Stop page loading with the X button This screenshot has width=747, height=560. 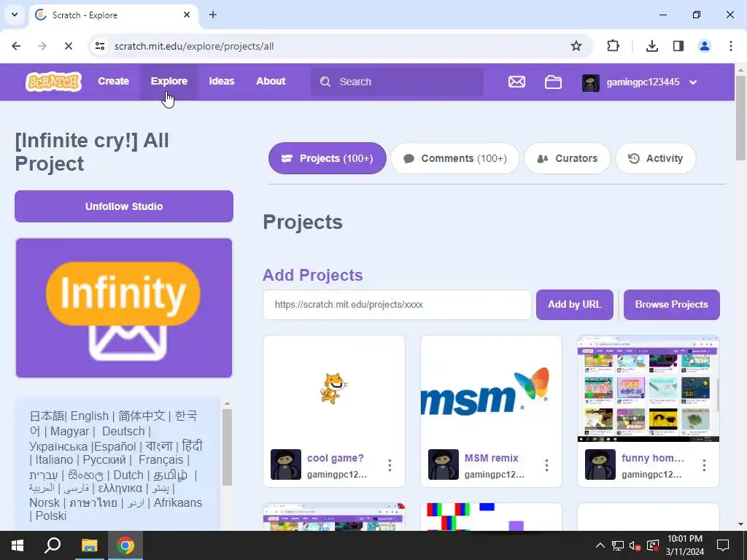pos(68,46)
